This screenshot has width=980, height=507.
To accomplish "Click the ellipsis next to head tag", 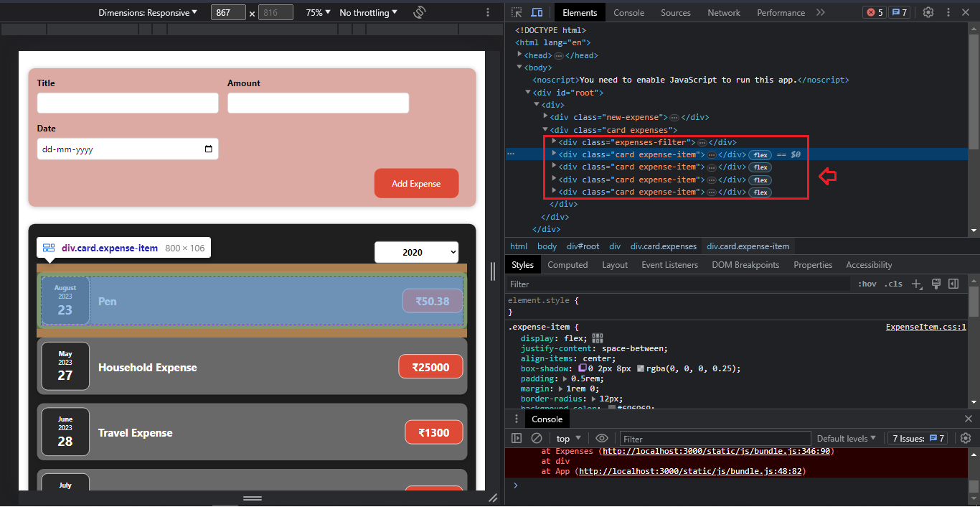I will pos(559,55).
